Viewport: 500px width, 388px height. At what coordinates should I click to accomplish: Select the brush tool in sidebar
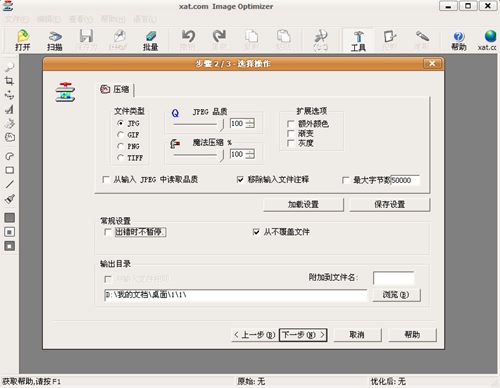click(x=9, y=199)
